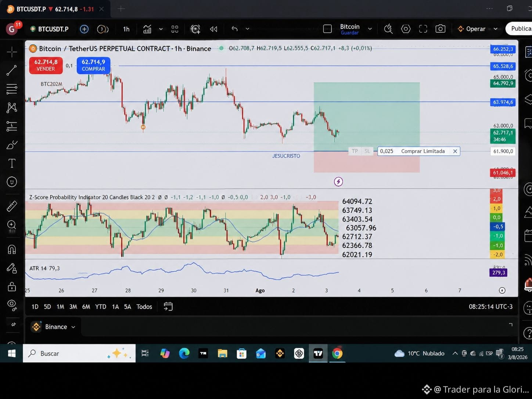The height and width of the screenshot is (399, 532).
Task: Open the chart patterns tool
Action: click(x=12, y=107)
